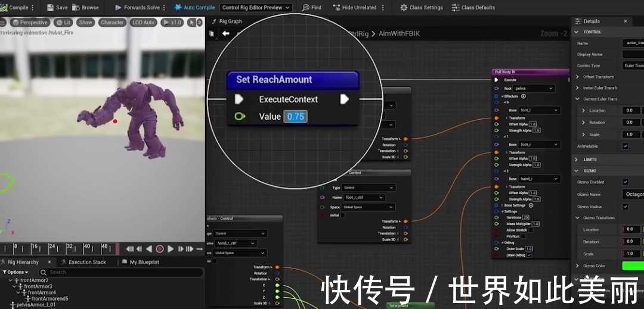Screen dimensions: 644x309
Task: Open Hide Unrelated options dots
Action: click(x=383, y=7)
